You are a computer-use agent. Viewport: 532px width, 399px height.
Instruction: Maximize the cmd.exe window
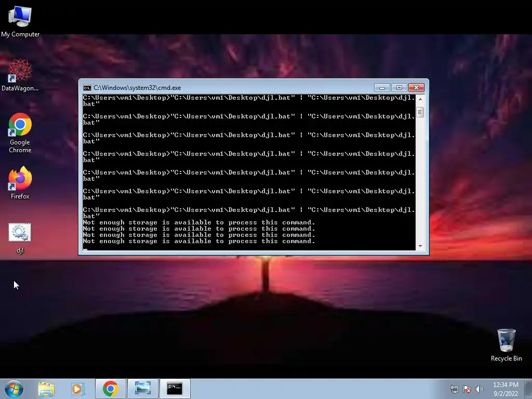click(399, 88)
